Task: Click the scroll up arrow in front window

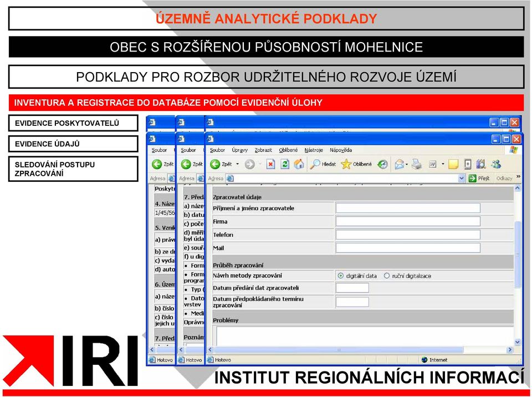Action: [x=518, y=188]
